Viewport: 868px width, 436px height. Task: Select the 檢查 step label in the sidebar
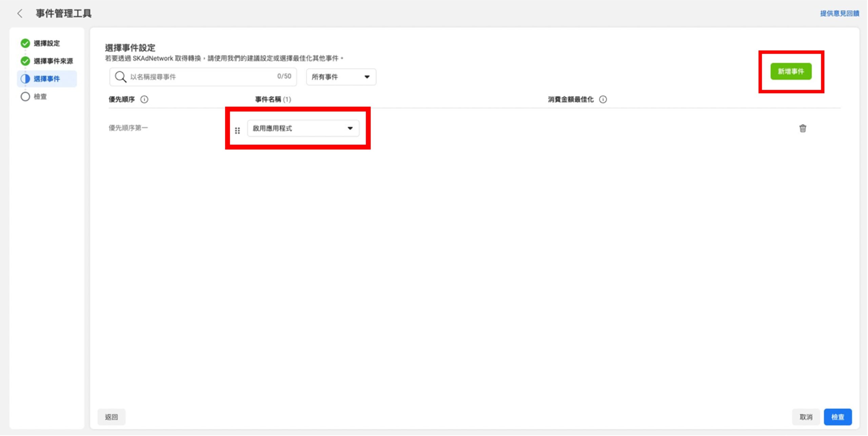pyautogui.click(x=40, y=97)
